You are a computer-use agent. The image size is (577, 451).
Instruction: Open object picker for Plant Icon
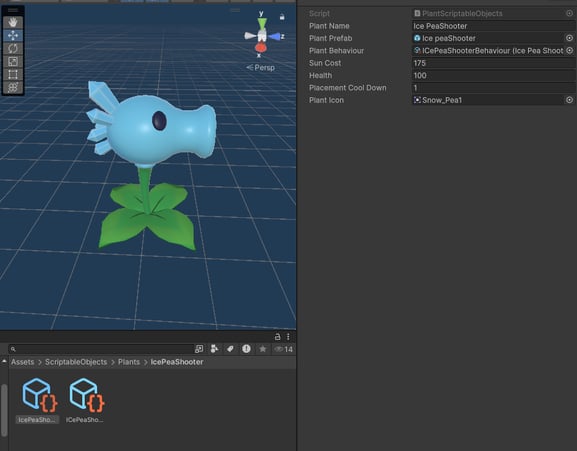569,100
